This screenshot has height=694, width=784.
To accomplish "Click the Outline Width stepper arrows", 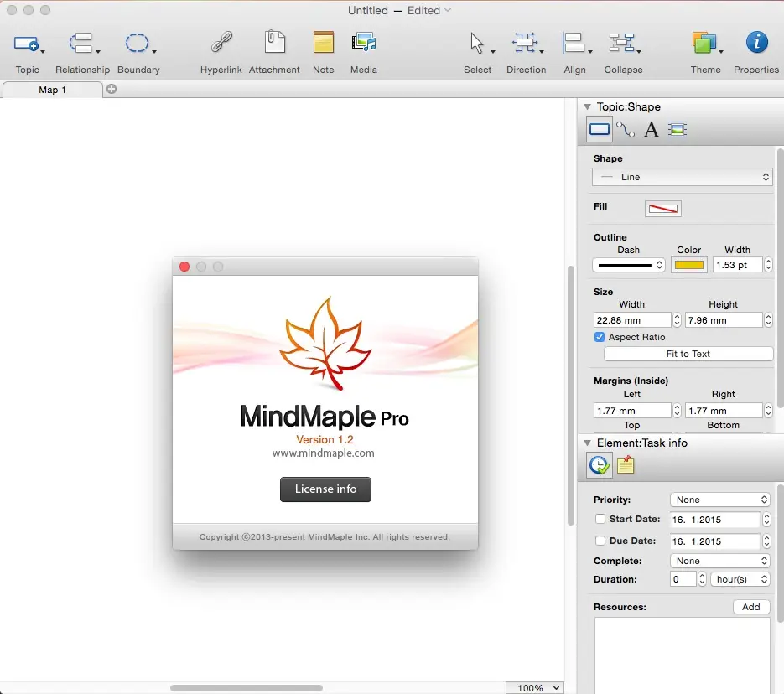I will click(x=768, y=265).
